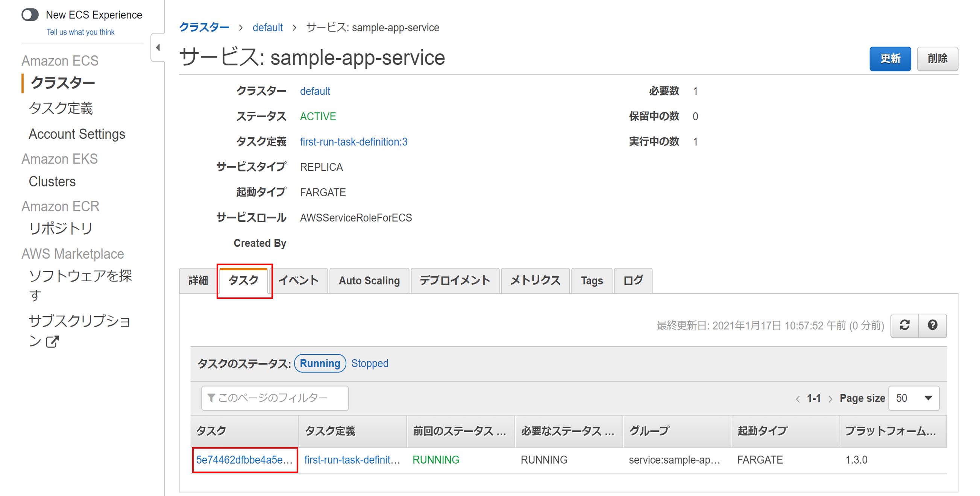Sort by the 必要なステータス column header
Screen dimensions: 980x496
(x=569, y=431)
